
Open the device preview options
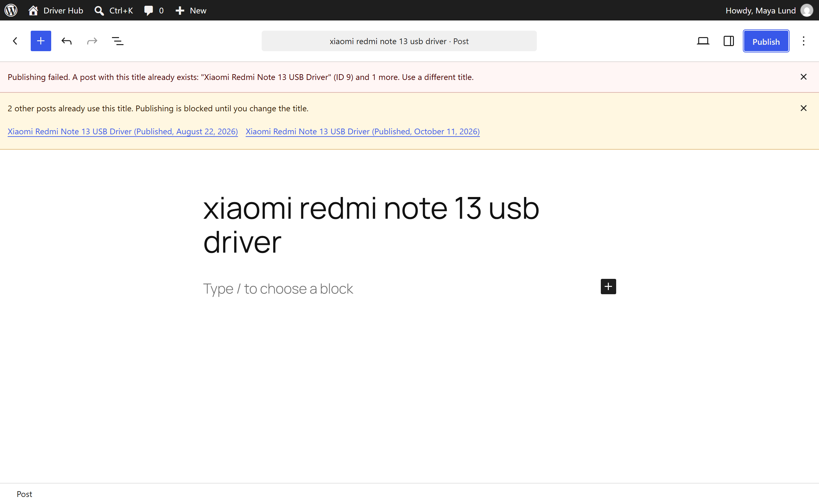pos(703,41)
